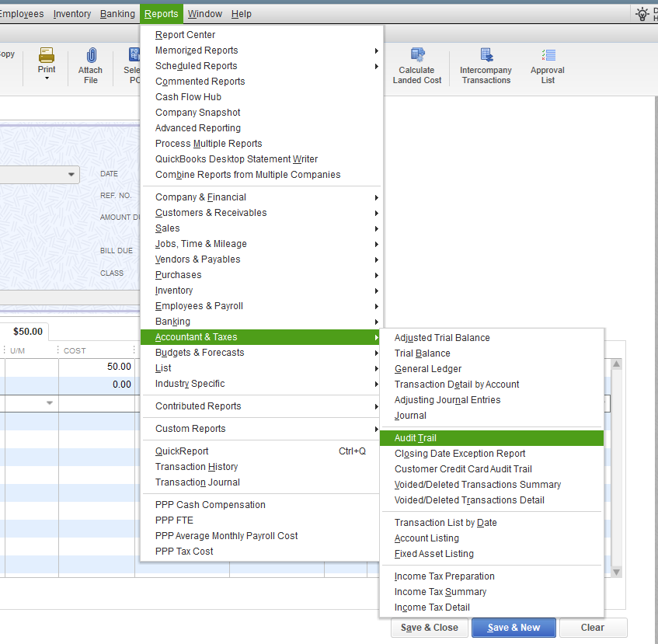Choose Combine Reports from Multiple Companies
The width and height of the screenshot is (658, 644).
[x=262, y=175]
